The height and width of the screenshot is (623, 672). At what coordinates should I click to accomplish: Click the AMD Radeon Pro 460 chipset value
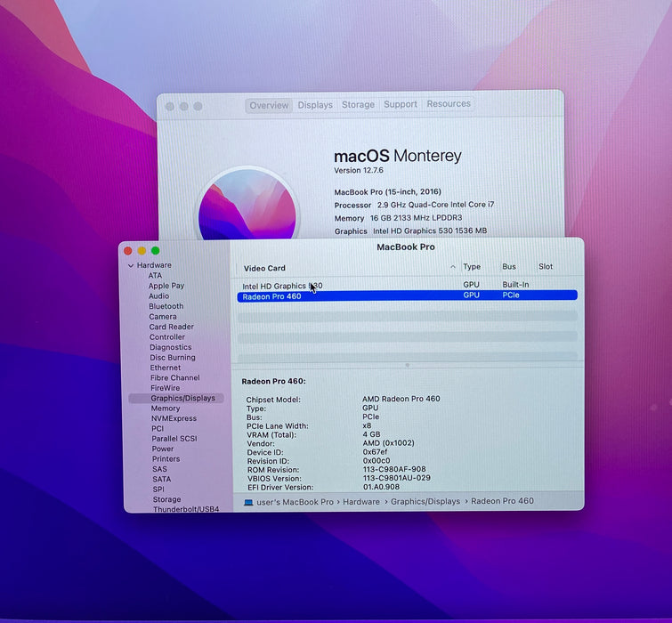pyautogui.click(x=401, y=399)
